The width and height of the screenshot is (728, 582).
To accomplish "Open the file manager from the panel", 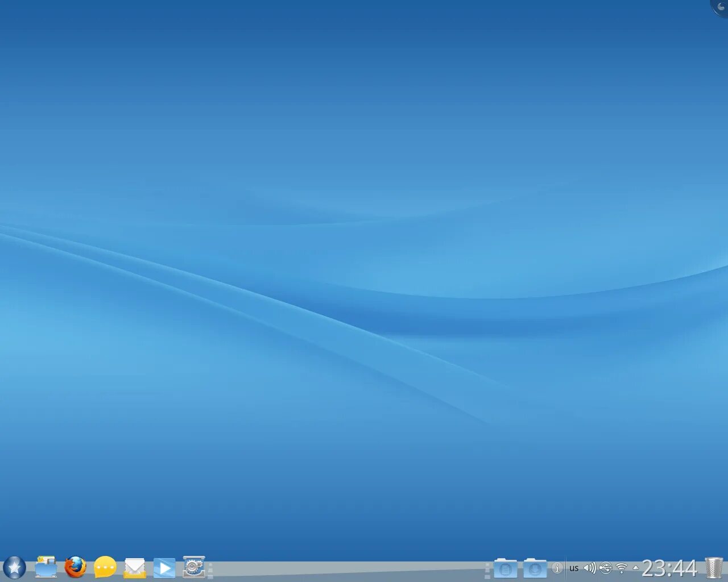I will click(45, 567).
